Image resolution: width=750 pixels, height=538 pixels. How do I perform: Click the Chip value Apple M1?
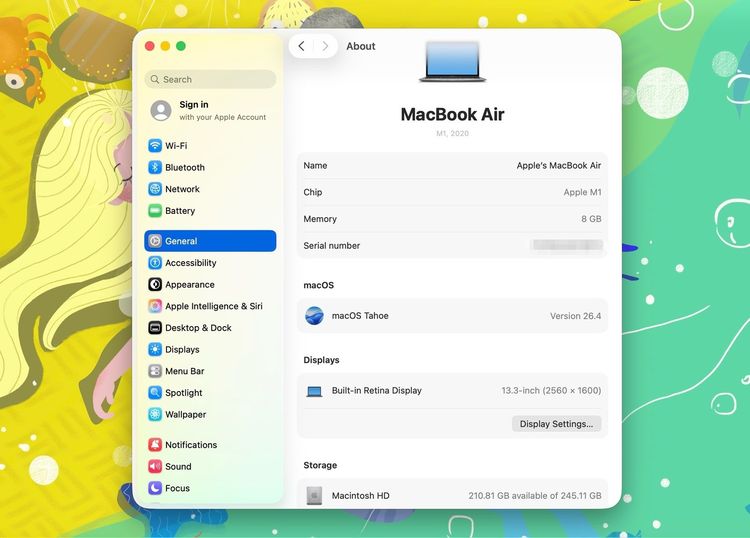[x=582, y=192]
